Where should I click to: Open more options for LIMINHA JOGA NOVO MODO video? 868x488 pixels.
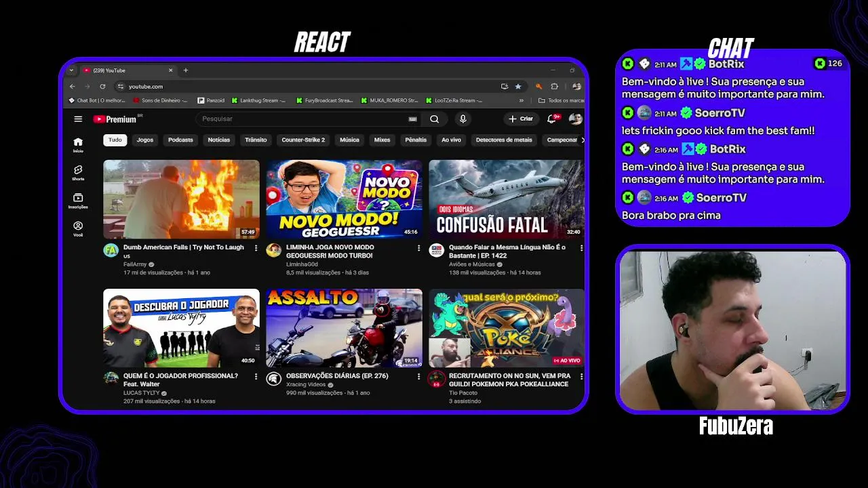(x=418, y=248)
